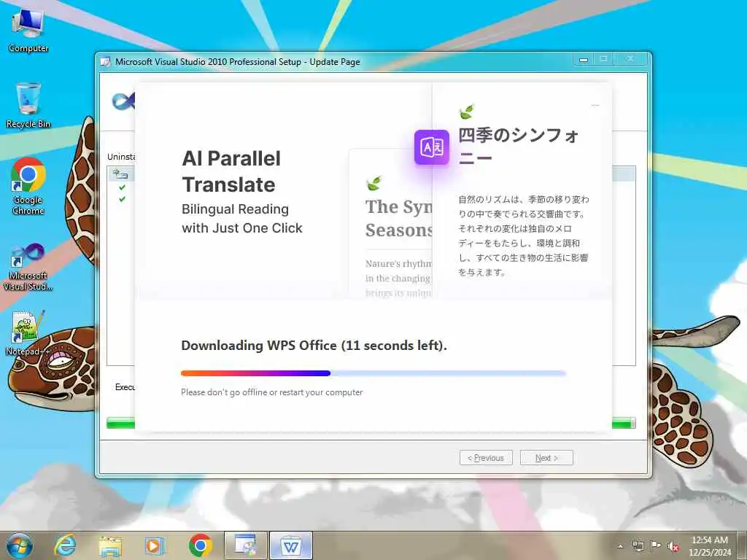Click the Visual Studio infinity logo
Viewport: 747px width, 560px height.
(123, 101)
